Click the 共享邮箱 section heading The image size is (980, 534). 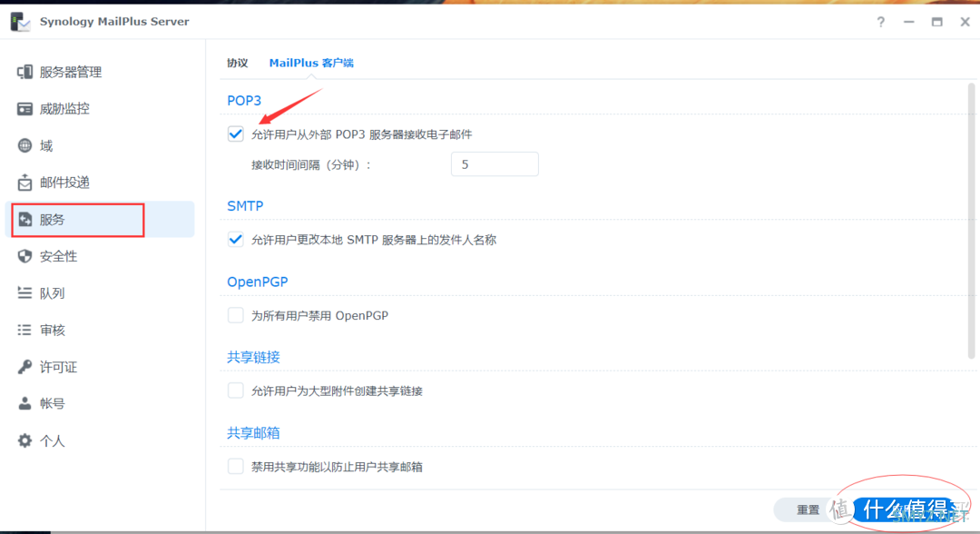pyautogui.click(x=253, y=432)
